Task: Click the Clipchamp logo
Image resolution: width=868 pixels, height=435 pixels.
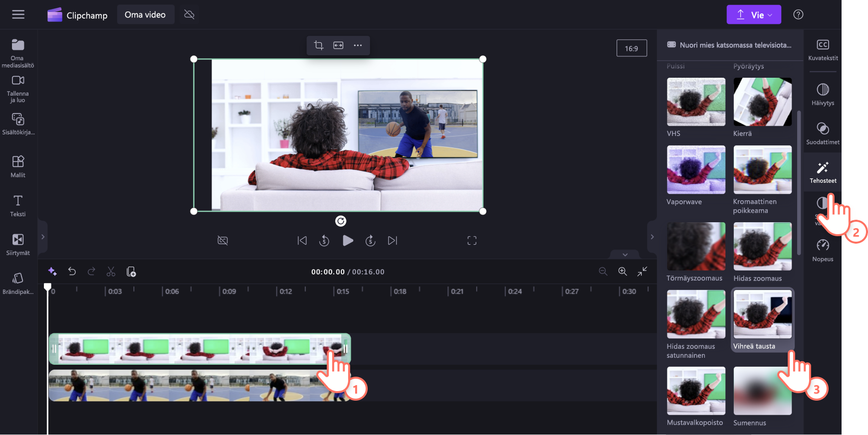Action: tap(77, 15)
